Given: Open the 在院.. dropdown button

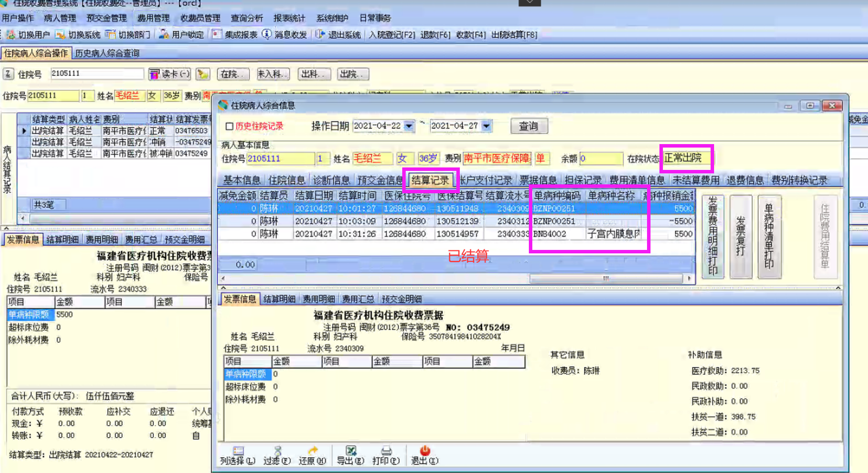Looking at the screenshot, I should (233, 74).
